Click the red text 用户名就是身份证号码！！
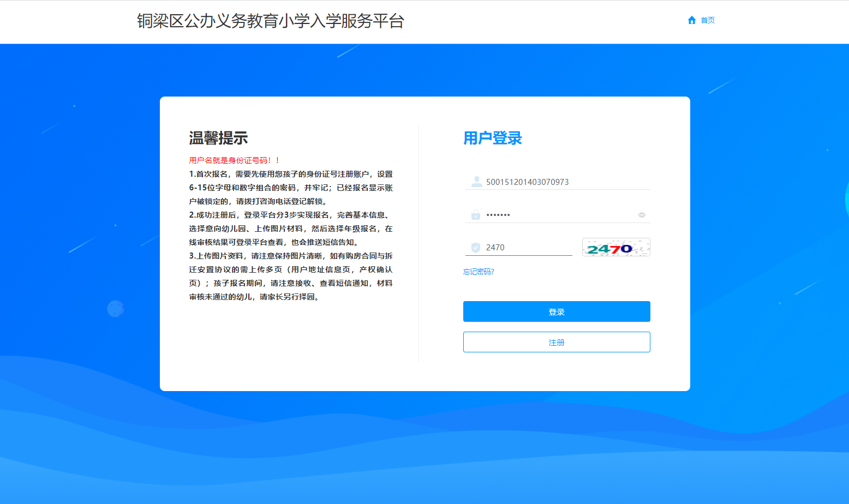The image size is (849, 504). pyautogui.click(x=235, y=160)
